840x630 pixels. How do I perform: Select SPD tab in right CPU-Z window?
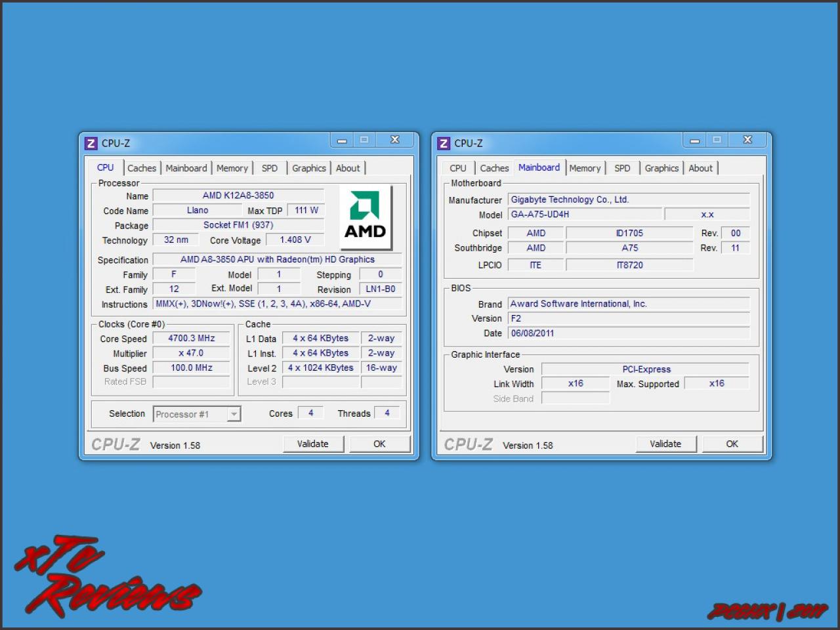coord(622,168)
